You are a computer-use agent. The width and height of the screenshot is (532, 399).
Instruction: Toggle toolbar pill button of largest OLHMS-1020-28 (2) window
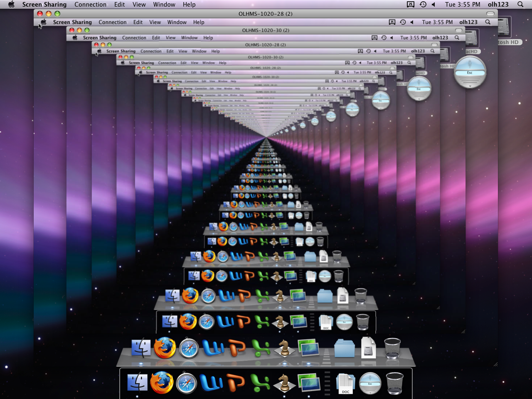tap(490, 14)
